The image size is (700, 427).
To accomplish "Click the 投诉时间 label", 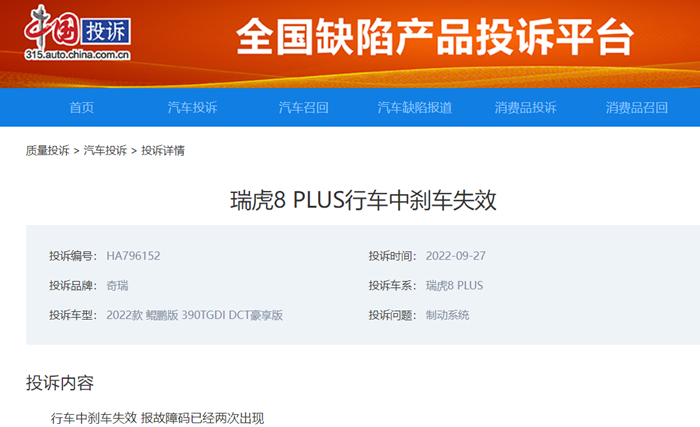I will tap(392, 256).
